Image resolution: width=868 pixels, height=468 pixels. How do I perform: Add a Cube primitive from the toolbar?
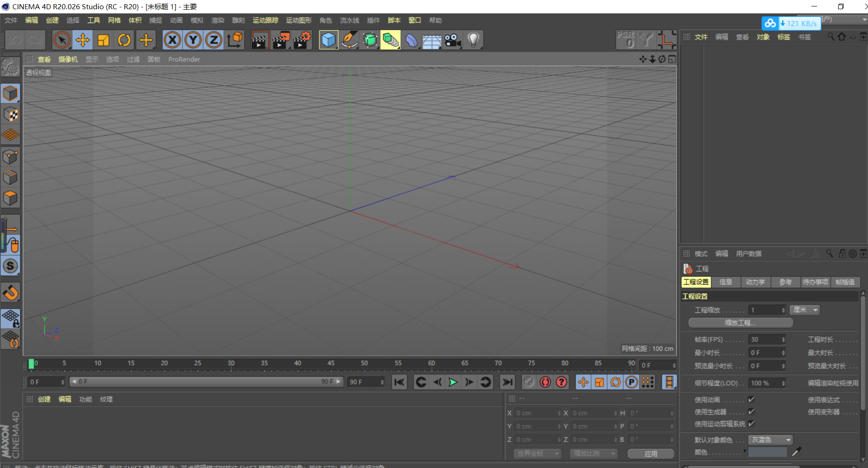[328, 40]
